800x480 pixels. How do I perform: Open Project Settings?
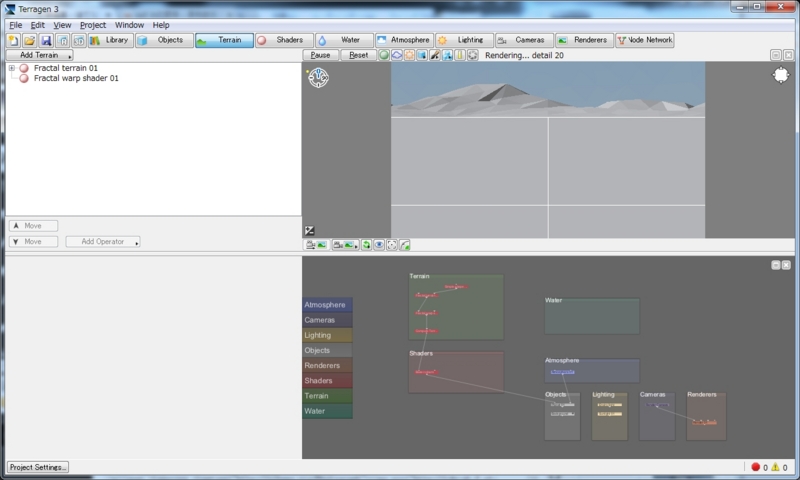click(x=38, y=467)
